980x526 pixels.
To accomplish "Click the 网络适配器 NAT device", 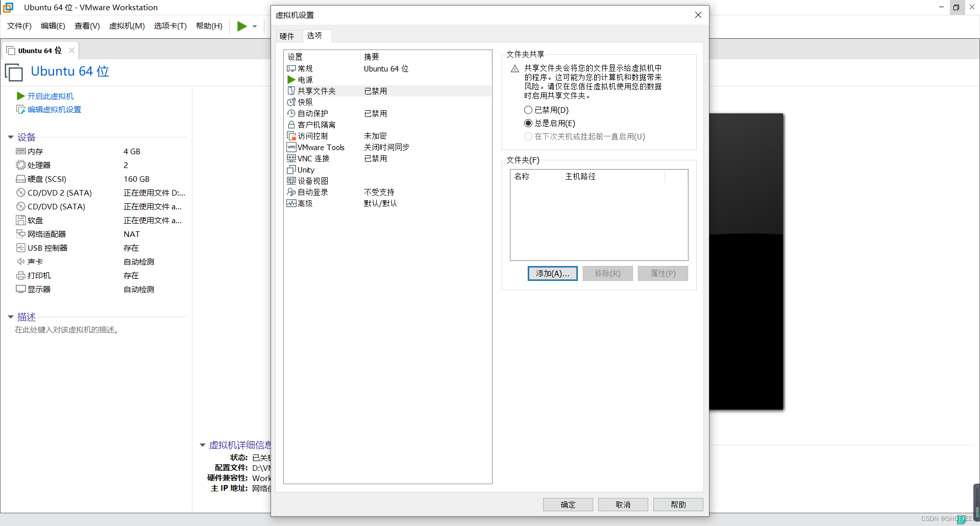I will tap(46, 234).
